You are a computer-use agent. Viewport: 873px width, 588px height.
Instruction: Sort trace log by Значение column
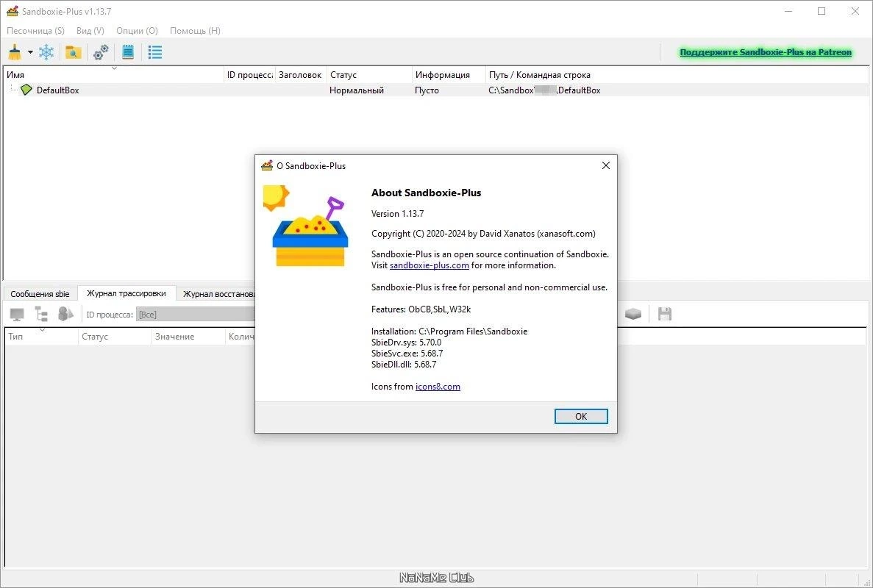(188, 337)
